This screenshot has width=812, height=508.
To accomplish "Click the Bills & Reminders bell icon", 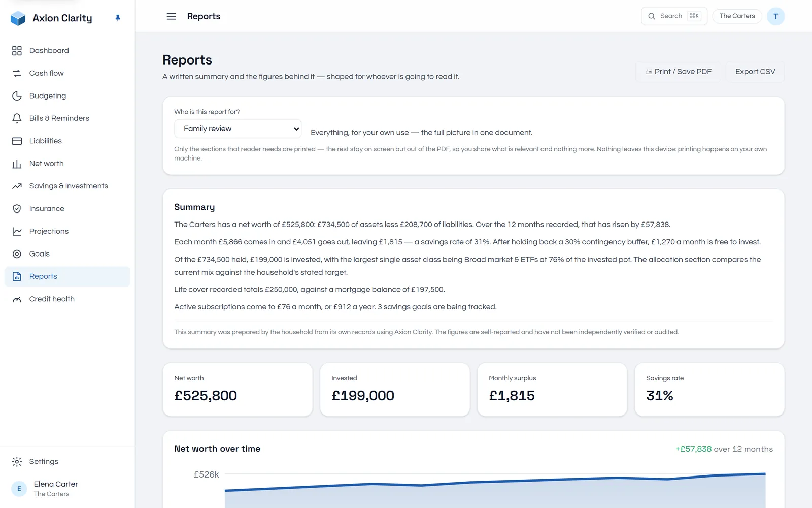I will pos(17,118).
